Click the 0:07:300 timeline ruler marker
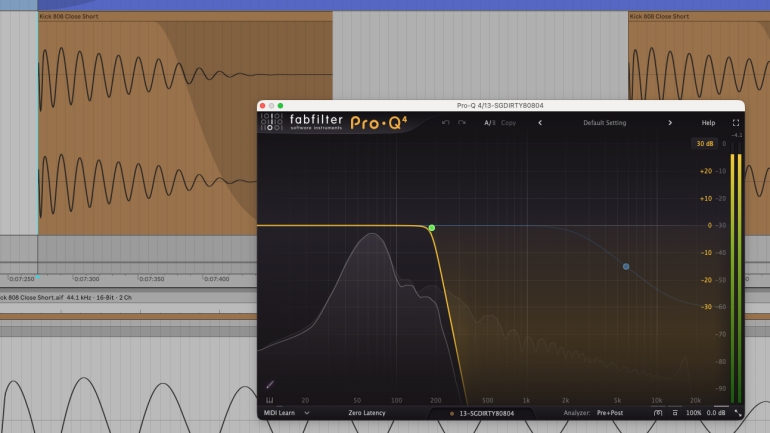This screenshot has width=770, height=433. click(x=86, y=279)
